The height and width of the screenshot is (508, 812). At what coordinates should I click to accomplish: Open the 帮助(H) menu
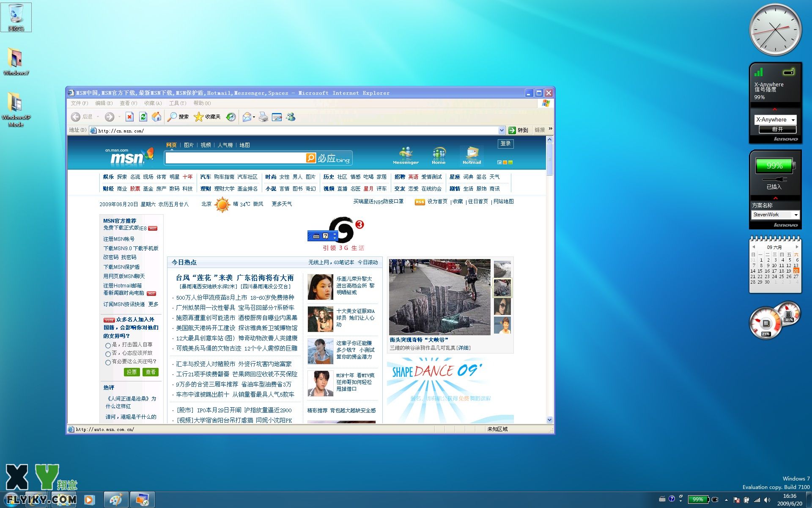(x=202, y=103)
